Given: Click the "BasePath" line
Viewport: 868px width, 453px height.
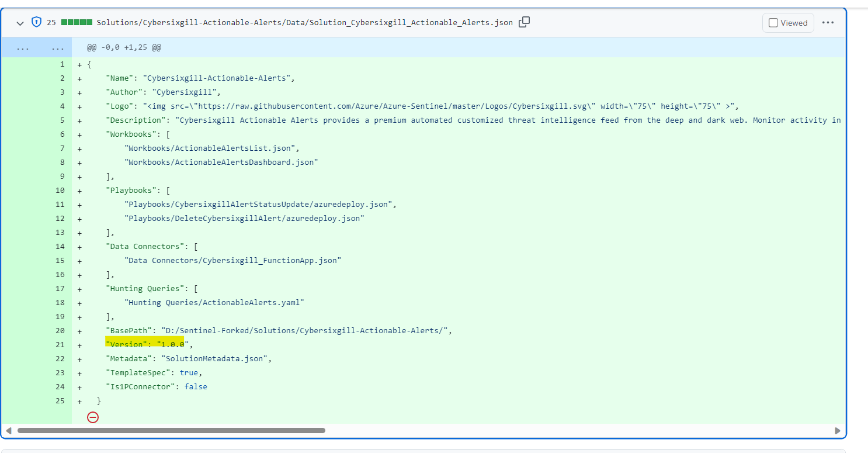Looking at the screenshot, I should point(279,331).
